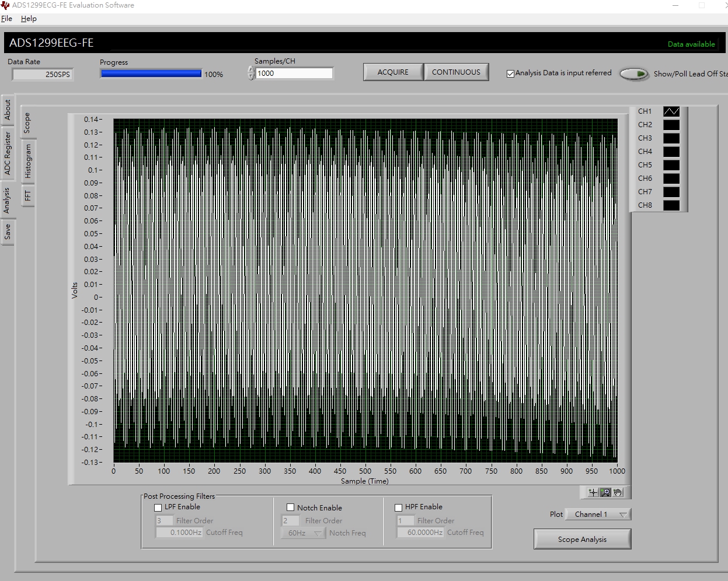Click the Samples/CH stepper arrows
Screen dimensions: 728x581
pyautogui.click(x=251, y=73)
